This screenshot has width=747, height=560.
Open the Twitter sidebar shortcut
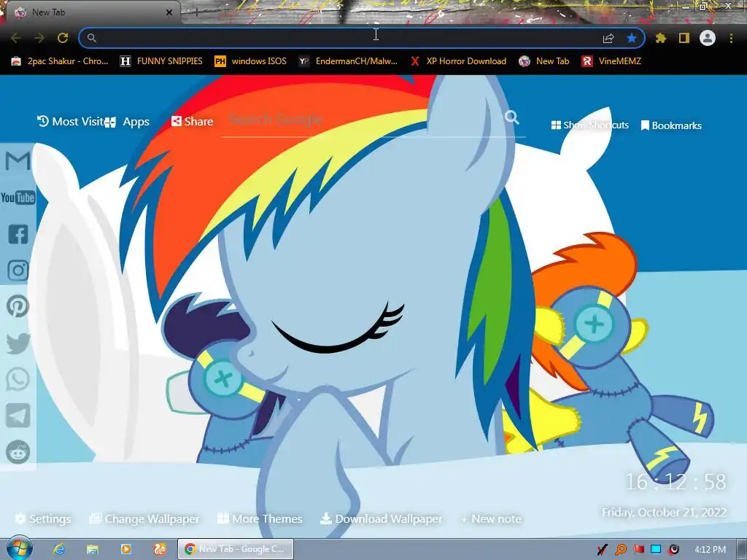(x=18, y=343)
